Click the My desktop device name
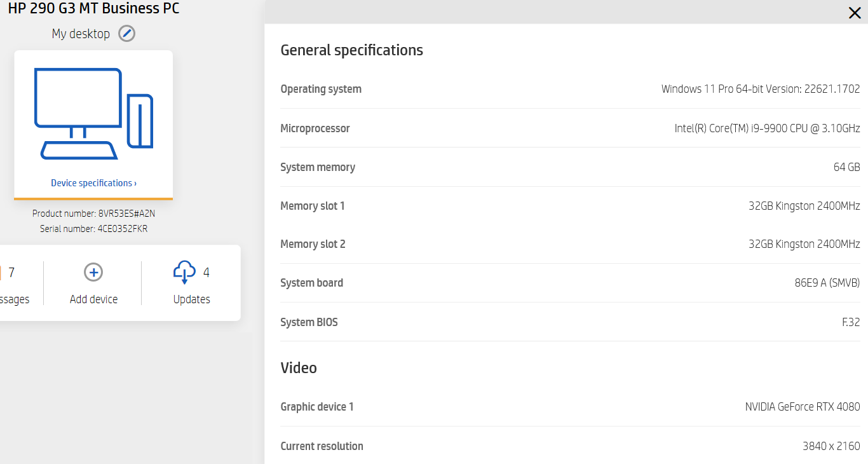 pos(81,34)
